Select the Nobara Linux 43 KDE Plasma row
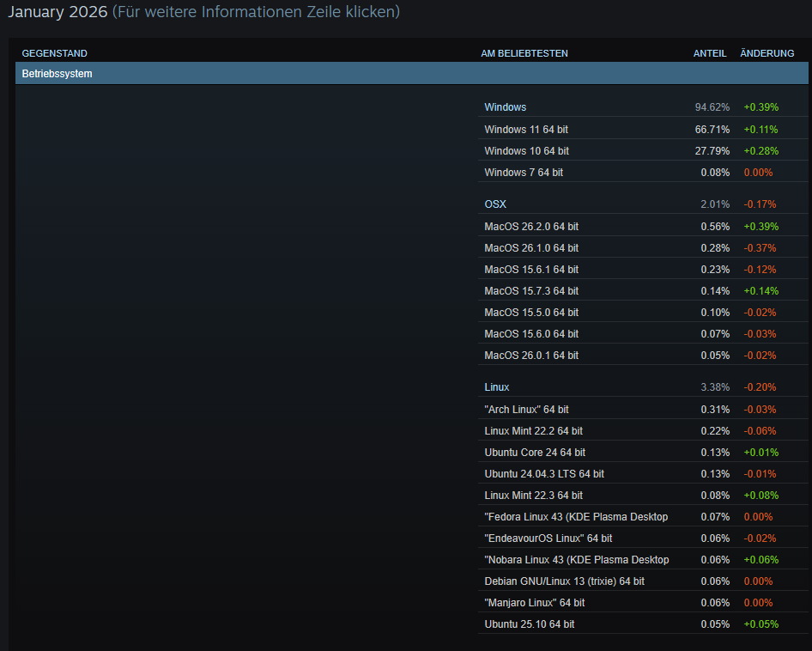The image size is (812, 651). 643,560
